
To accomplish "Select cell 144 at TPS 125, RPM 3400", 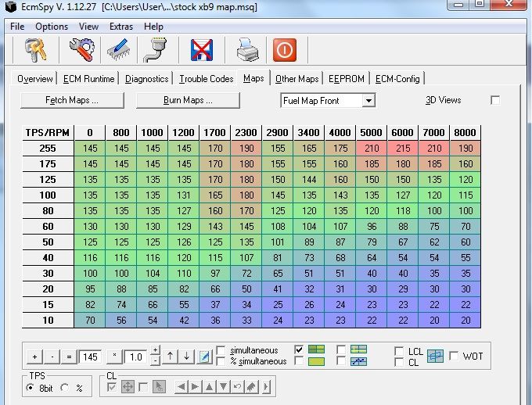I will 309,179.
